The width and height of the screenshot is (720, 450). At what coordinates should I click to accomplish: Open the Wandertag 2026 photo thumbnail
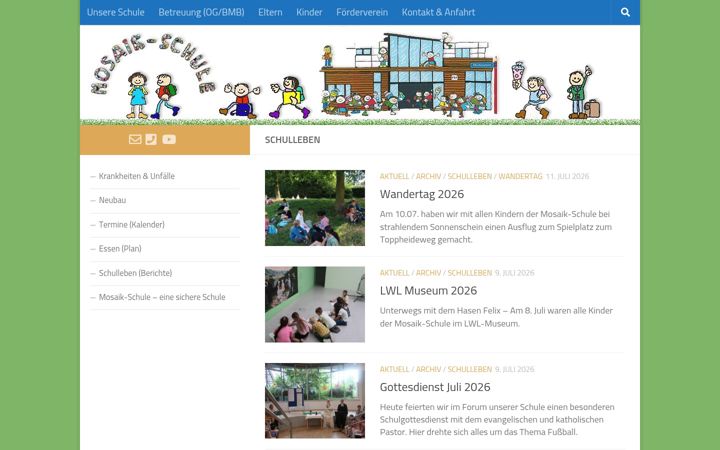[x=315, y=208]
